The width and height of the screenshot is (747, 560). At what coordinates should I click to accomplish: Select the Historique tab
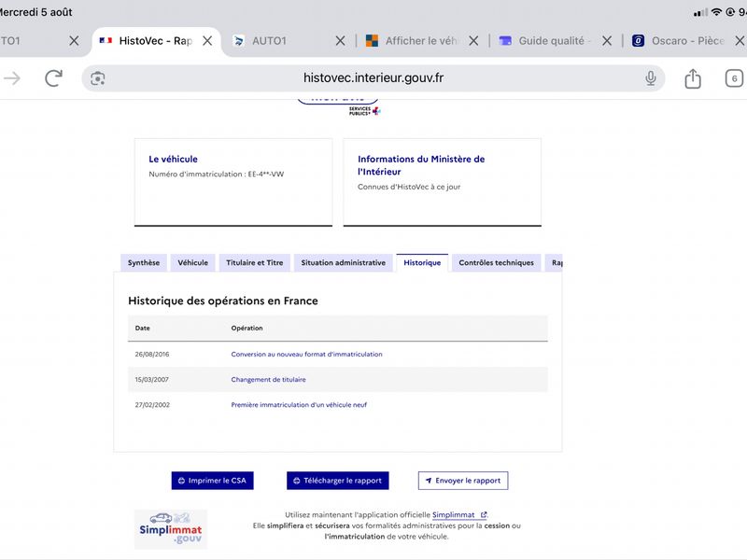(422, 263)
